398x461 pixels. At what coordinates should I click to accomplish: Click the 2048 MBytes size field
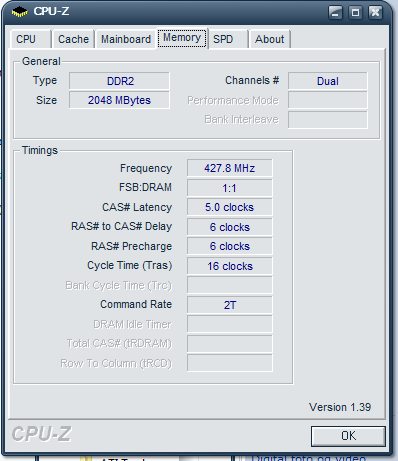coord(119,100)
